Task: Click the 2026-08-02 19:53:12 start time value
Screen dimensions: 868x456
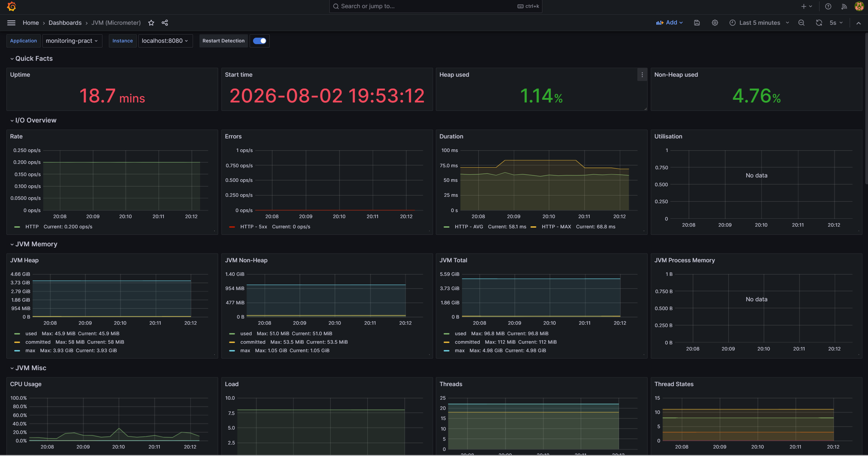Action: click(x=327, y=96)
